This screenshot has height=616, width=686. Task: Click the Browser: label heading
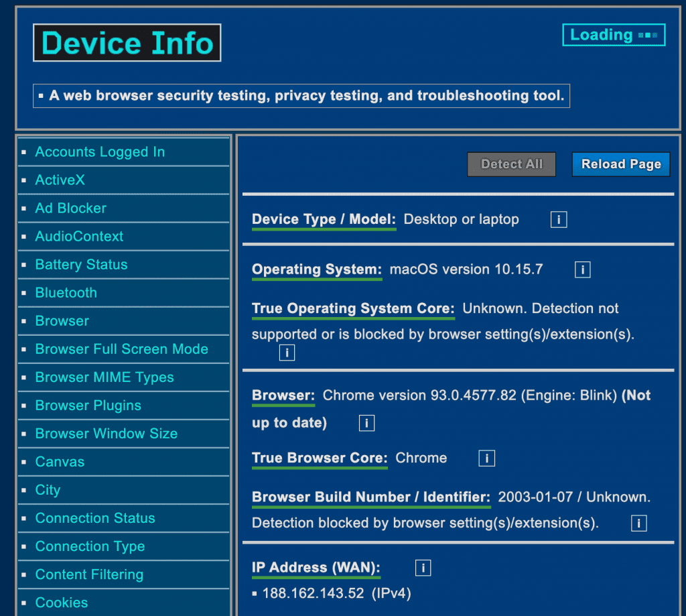(283, 395)
